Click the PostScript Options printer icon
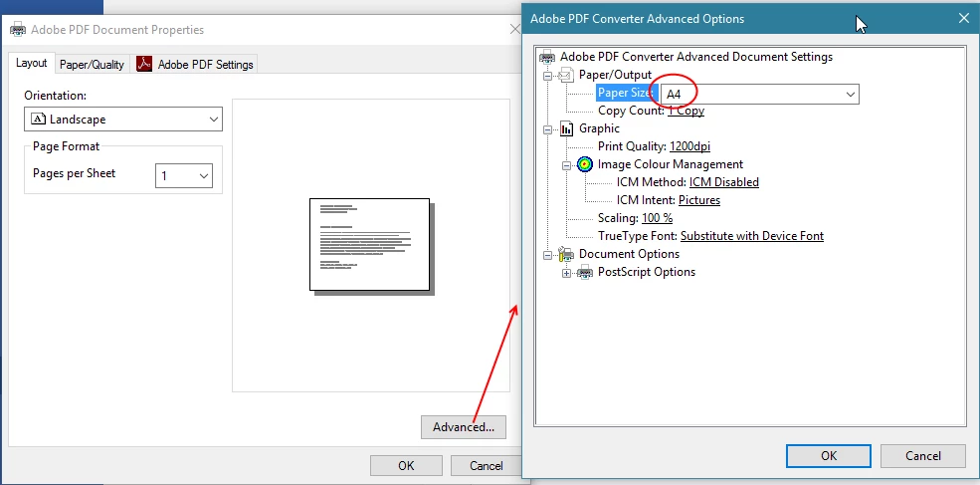 [585, 272]
